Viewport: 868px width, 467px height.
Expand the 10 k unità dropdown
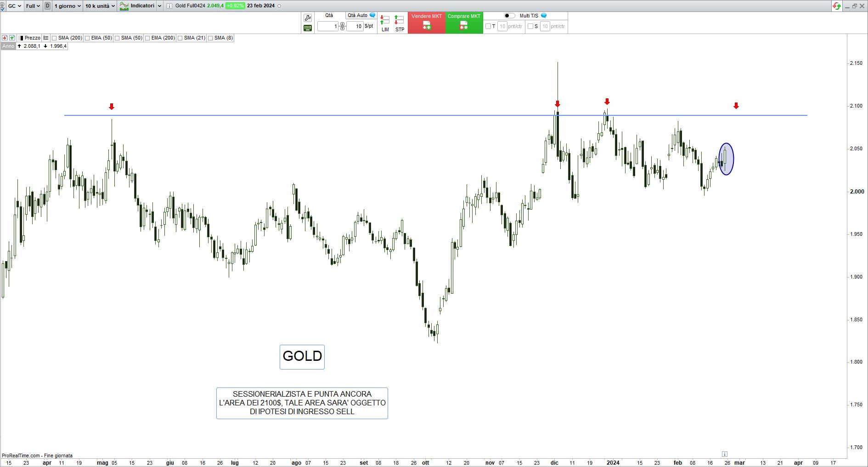[100, 6]
